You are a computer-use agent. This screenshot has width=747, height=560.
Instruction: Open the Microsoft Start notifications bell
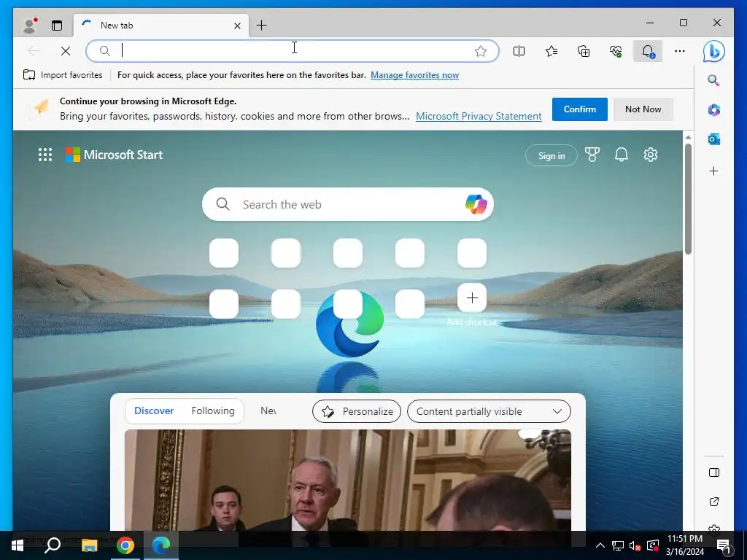pos(622,155)
